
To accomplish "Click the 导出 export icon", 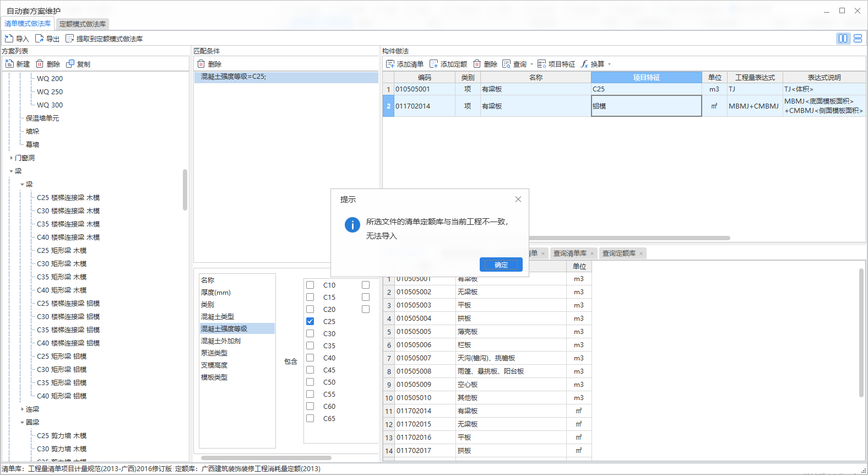I will [39, 39].
